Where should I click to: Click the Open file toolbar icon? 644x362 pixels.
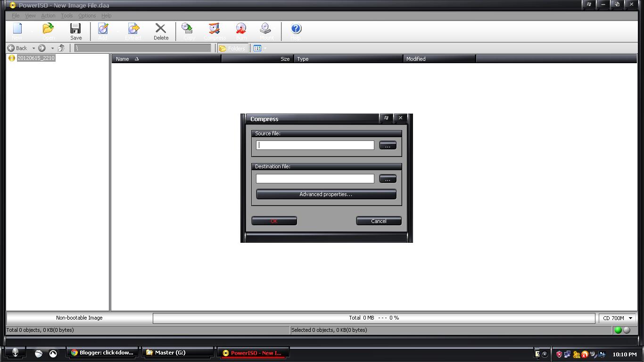[49, 32]
